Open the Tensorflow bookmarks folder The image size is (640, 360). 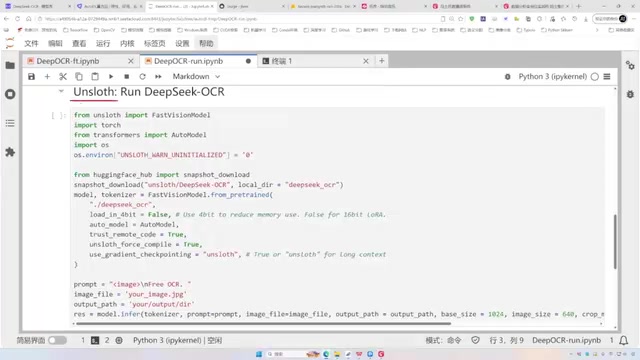76,30
